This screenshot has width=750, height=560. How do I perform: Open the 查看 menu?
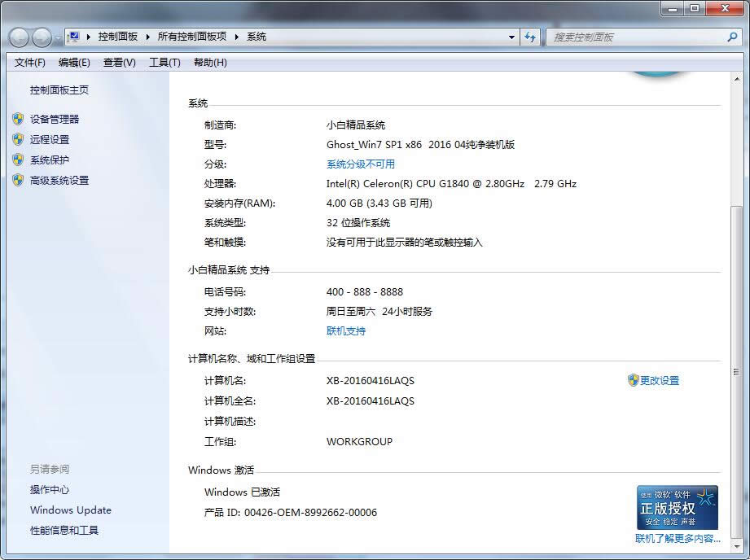tap(118, 63)
